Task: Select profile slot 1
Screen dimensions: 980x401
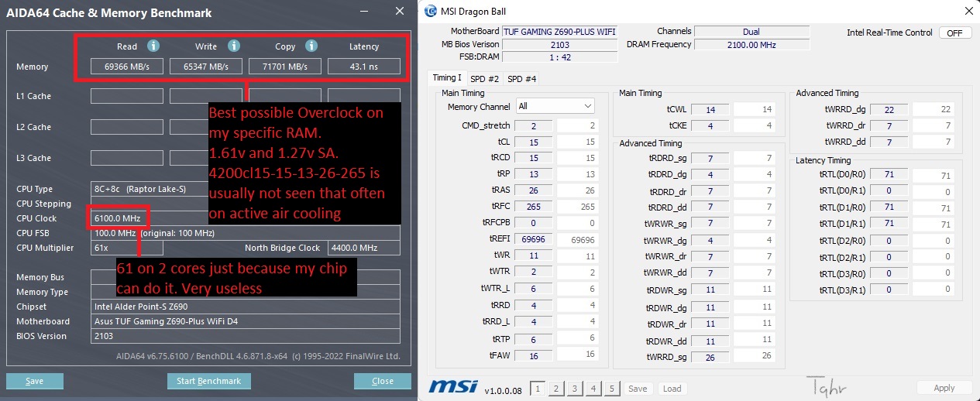Action: [x=538, y=389]
